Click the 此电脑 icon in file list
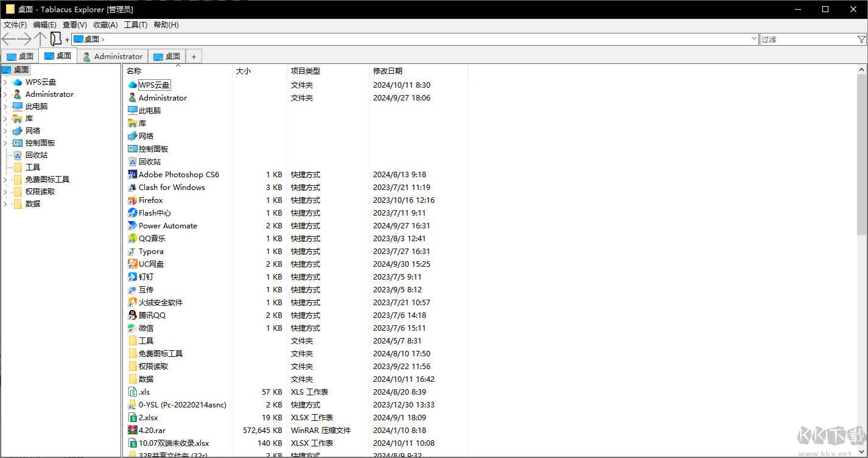 (x=133, y=111)
